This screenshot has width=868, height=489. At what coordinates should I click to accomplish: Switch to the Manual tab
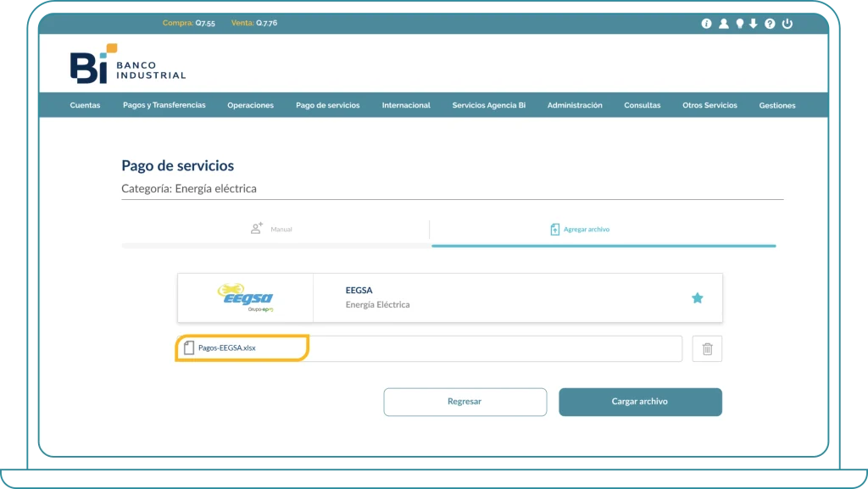point(273,229)
